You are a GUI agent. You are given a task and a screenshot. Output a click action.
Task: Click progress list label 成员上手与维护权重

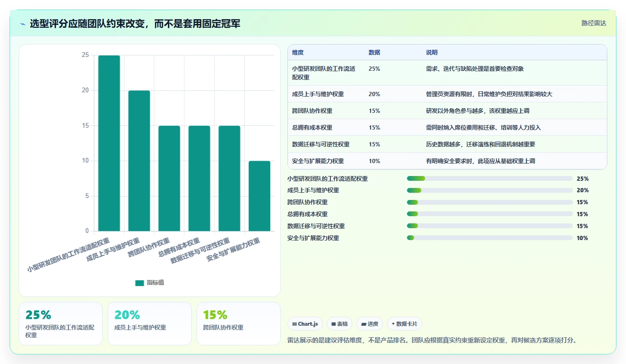click(313, 190)
